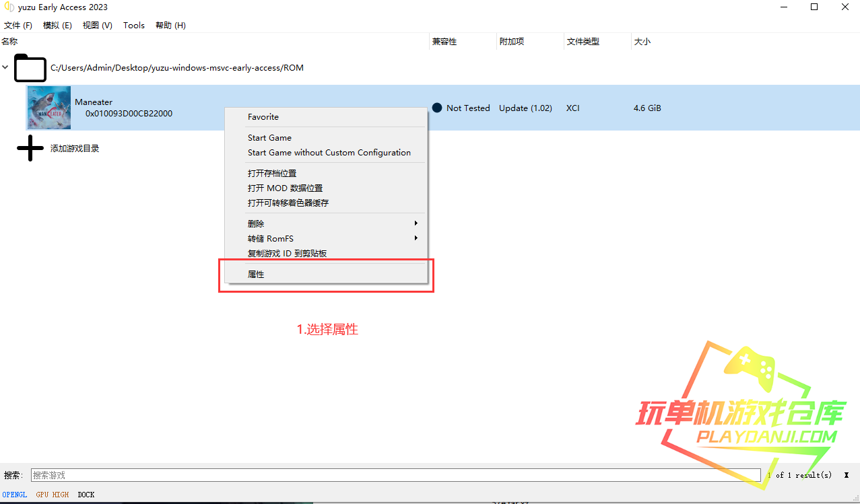Expand the 删除 submenu arrow

click(416, 223)
